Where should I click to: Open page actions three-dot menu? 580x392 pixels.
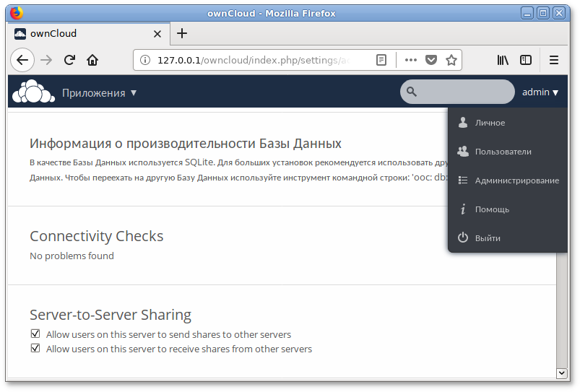tap(410, 60)
